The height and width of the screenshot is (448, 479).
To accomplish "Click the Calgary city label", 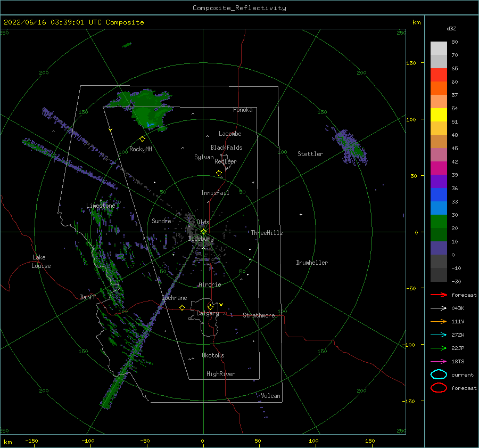I will click(208, 313).
